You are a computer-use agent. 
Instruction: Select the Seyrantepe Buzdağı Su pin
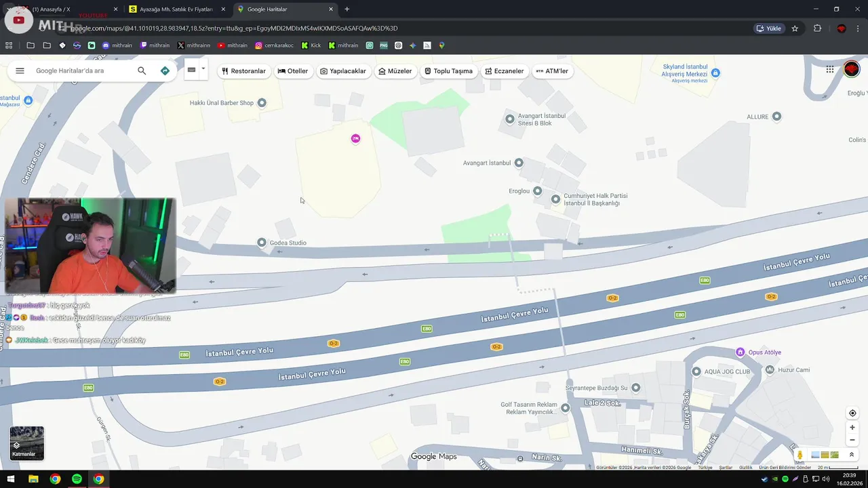635,388
